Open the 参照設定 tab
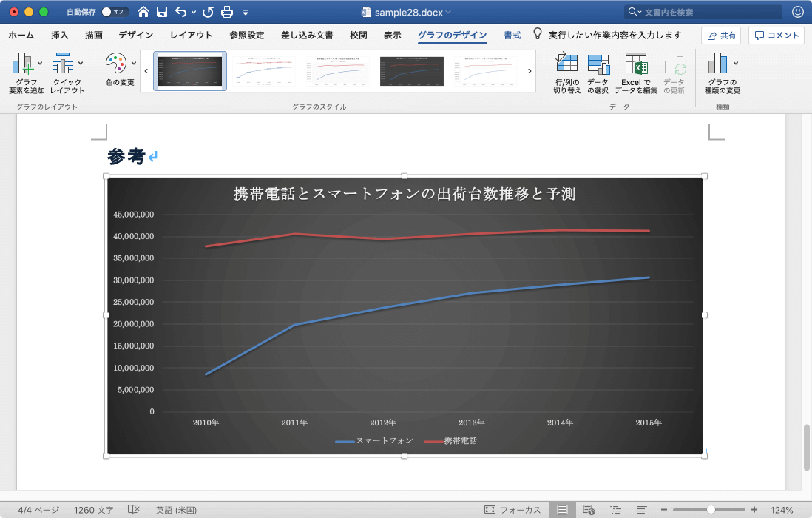Image resolution: width=812 pixels, height=518 pixels. (247, 36)
